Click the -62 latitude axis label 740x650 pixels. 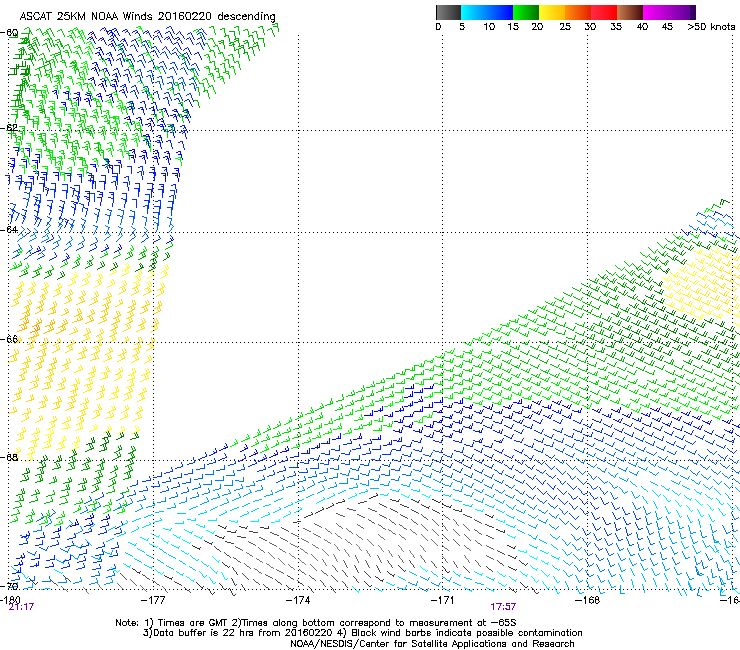pos(10,127)
